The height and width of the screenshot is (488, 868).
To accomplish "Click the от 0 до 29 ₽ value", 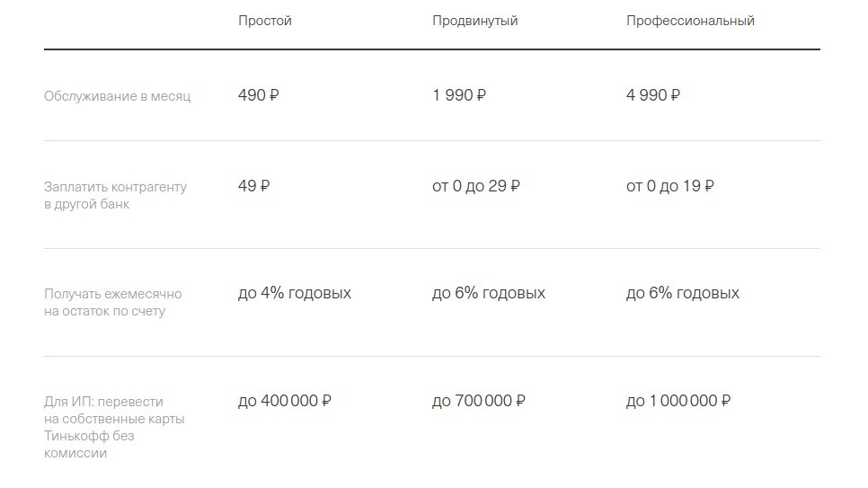I will (x=476, y=186).
